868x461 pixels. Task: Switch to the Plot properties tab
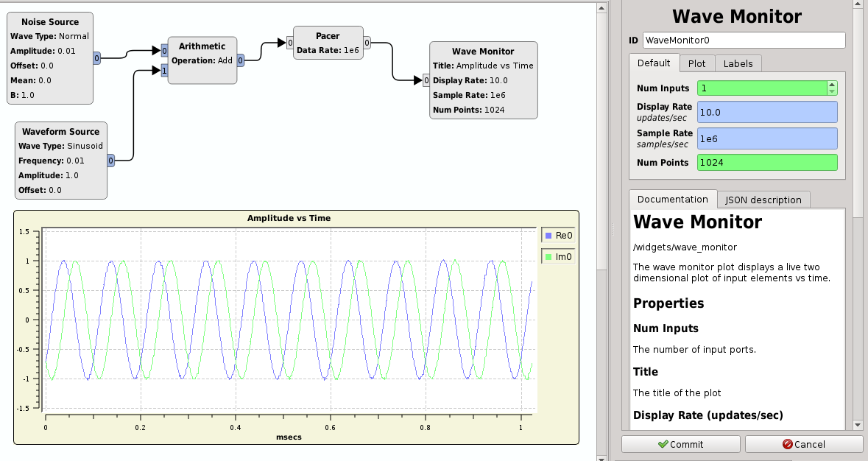[x=696, y=63]
